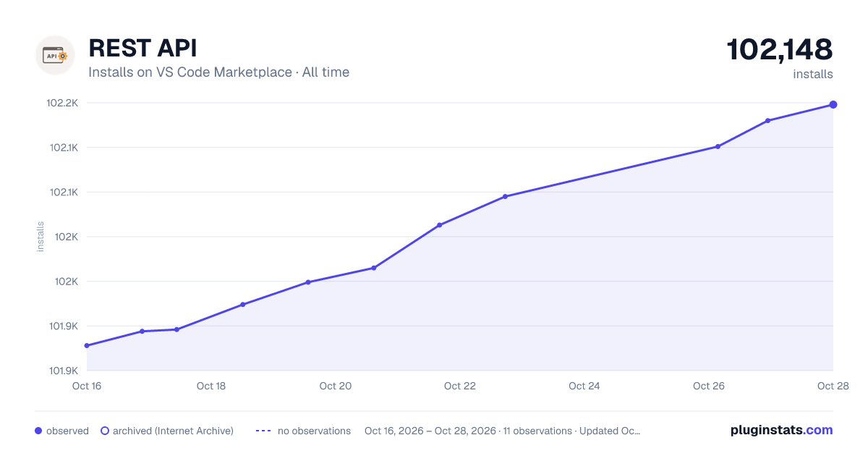The image size is (868, 456).
Task: Click the Oct 16 x-axis label
Action: pos(87,386)
